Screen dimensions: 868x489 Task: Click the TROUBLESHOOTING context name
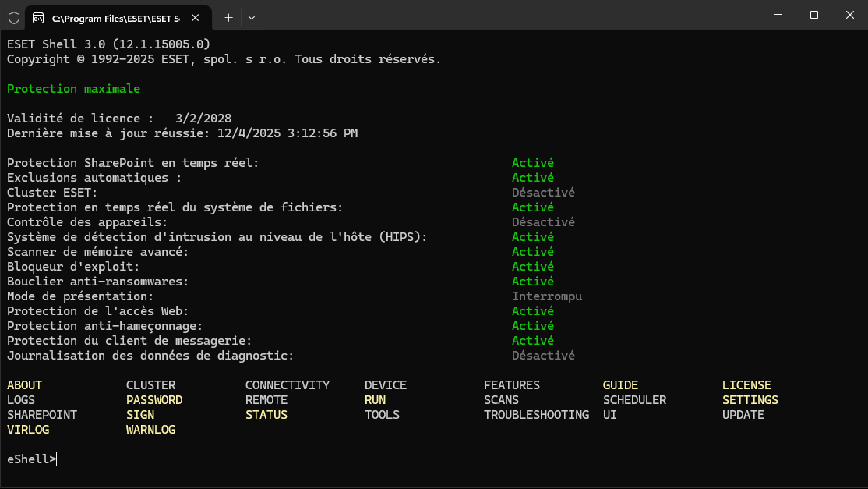536,415
